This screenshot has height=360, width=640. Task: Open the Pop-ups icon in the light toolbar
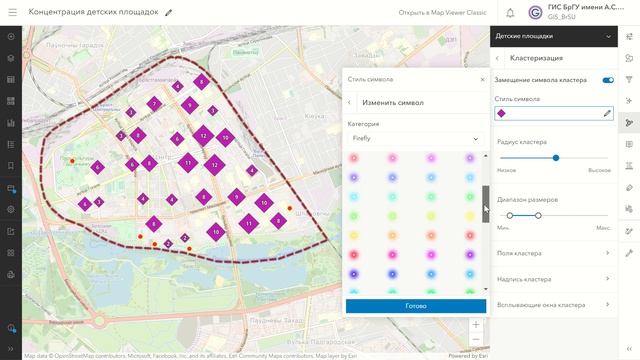(629, 144)
